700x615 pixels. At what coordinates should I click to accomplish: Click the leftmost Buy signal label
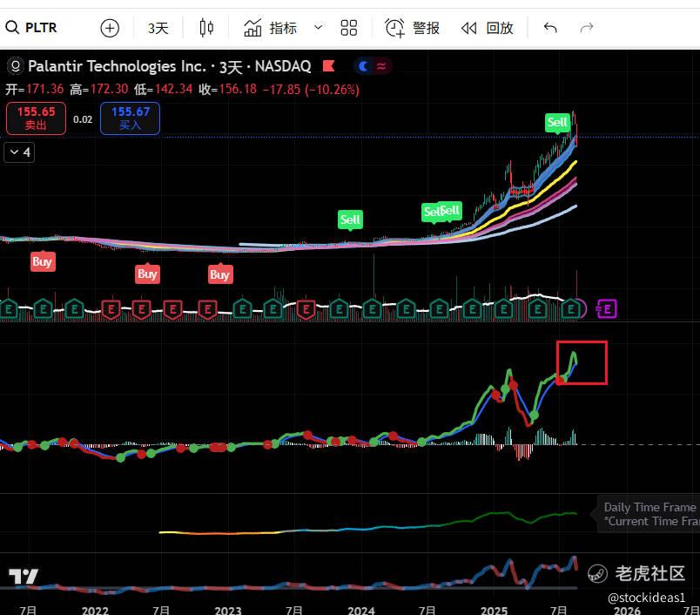[x=43, y=261]
